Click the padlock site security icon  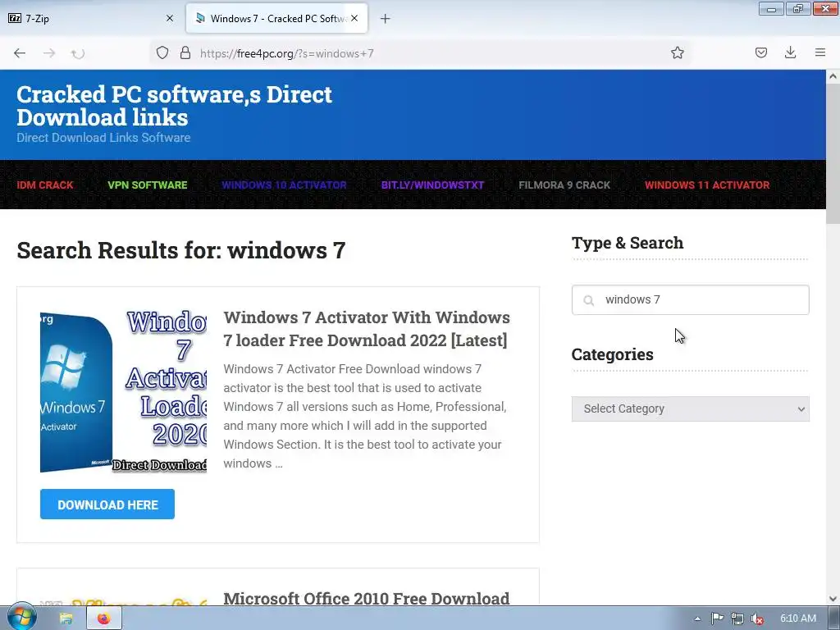click(185, 53)
